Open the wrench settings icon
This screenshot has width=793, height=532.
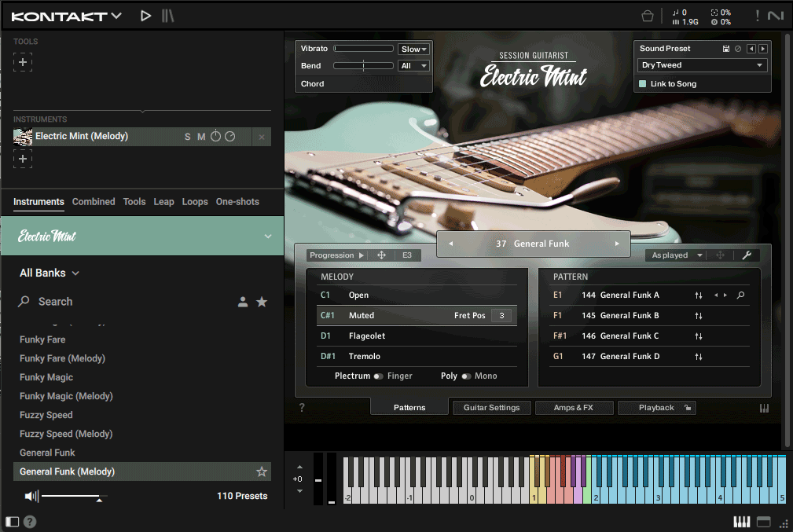click(747, 255)
